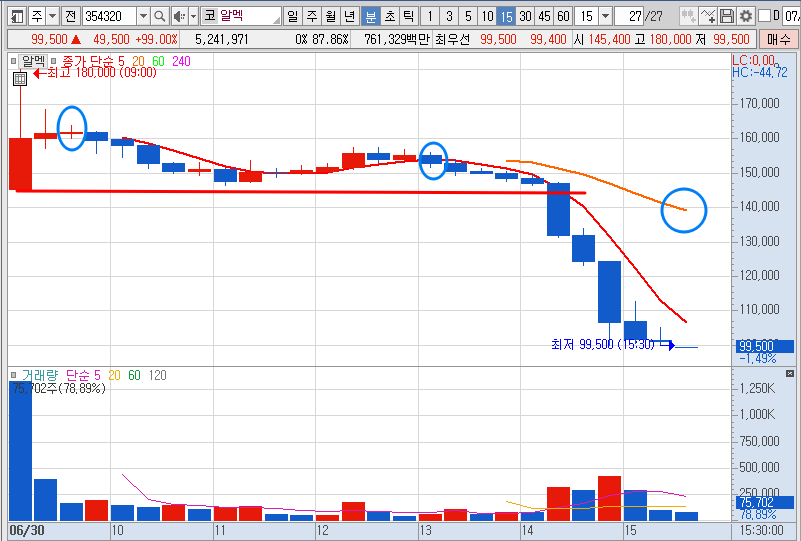The image size is (801, 541).
Task: Choose the 45 minute interval
Action: (545, 16)
